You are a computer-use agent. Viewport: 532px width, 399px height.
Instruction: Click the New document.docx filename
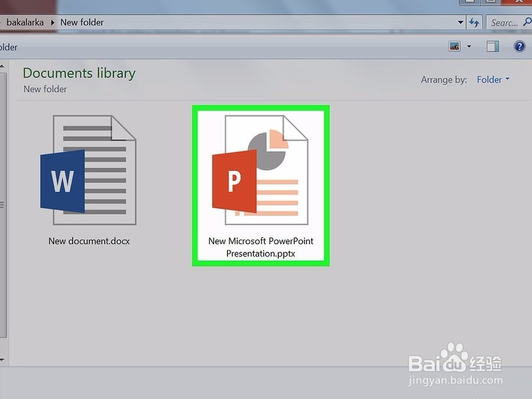89,241
